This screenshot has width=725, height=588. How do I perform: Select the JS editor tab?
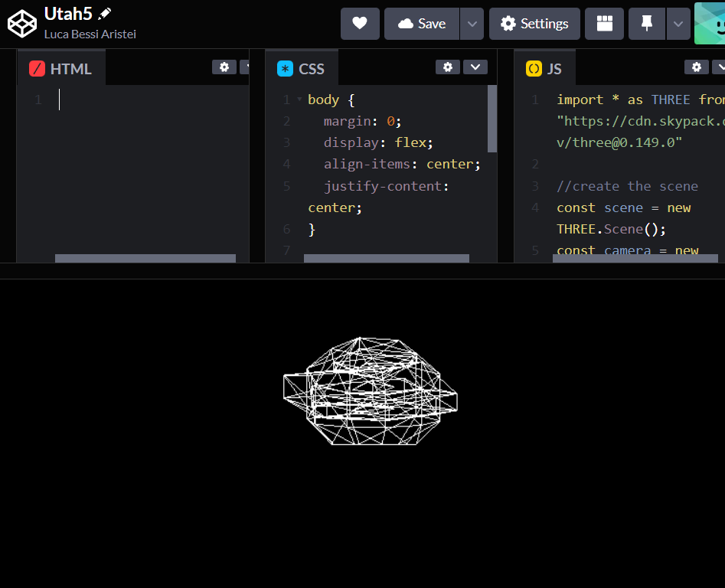[x=544, y=69]
